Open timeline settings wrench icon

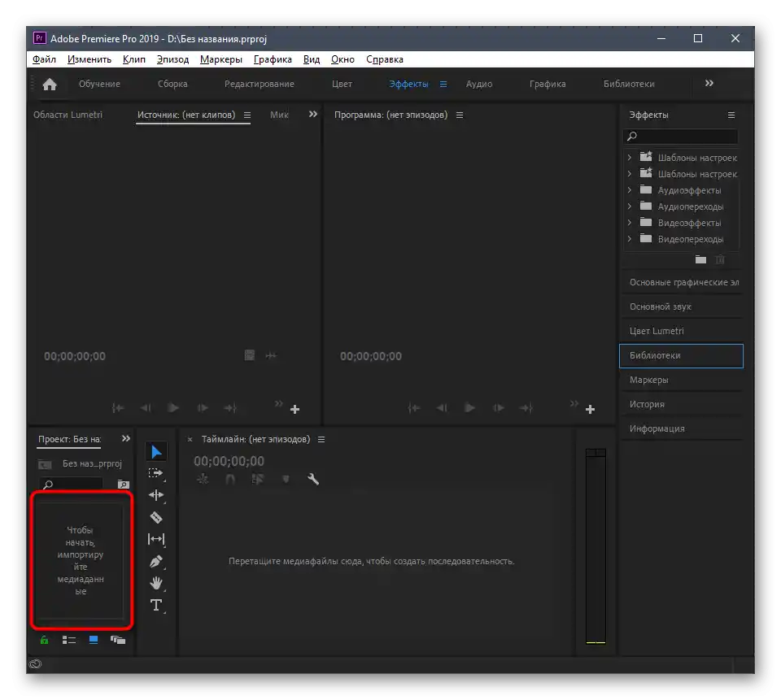point(313,480)
